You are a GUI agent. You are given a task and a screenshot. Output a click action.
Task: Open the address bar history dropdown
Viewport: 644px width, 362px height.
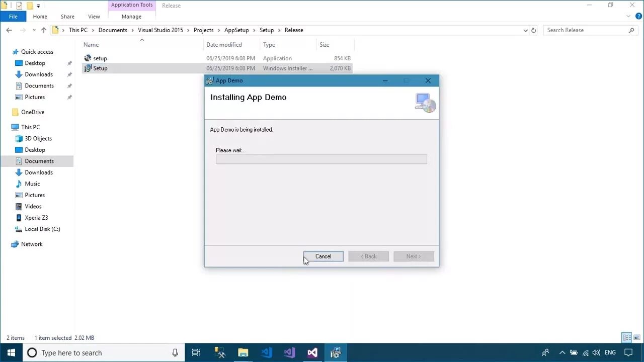(x=525, y=30)
